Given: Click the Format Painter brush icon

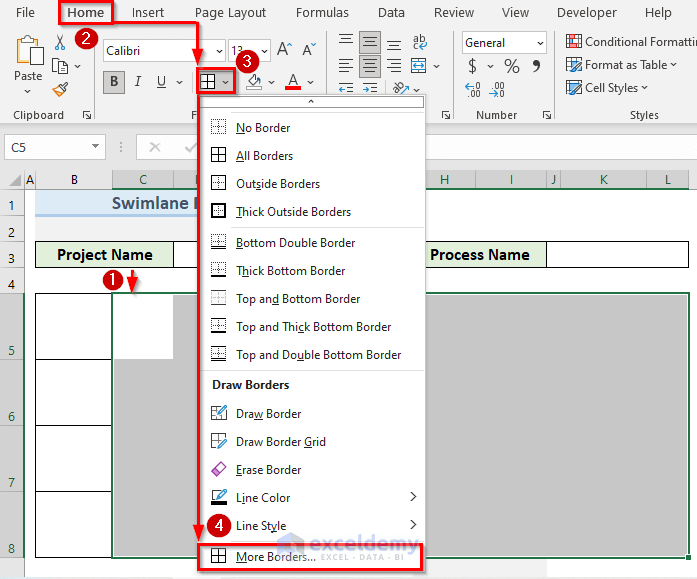Looking at the screenshot, I should click(x=60, y=89).
